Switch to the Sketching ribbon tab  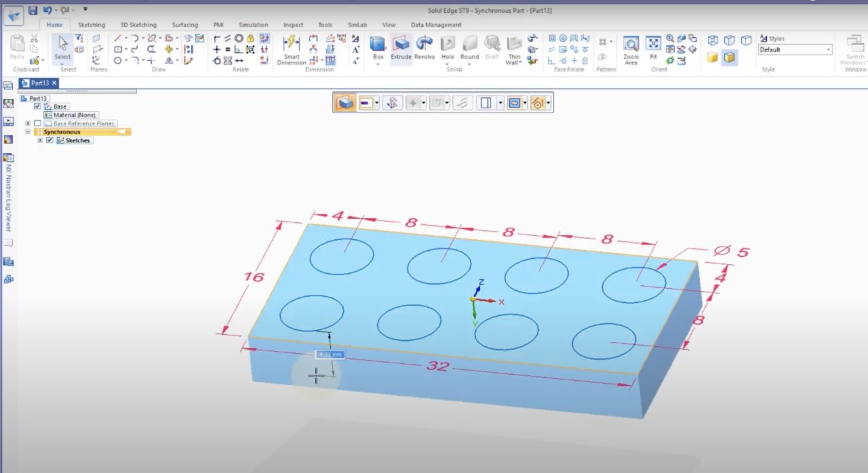coord(91,25)
